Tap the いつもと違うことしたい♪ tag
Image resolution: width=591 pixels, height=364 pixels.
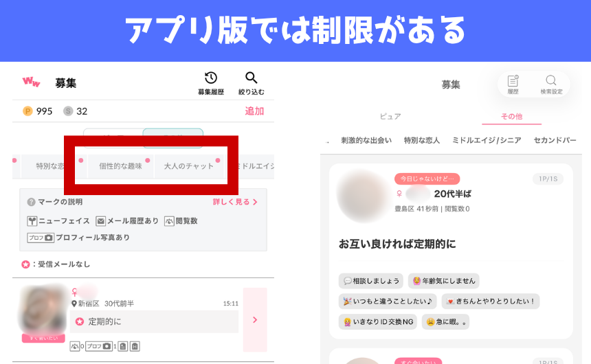(388, 301)
